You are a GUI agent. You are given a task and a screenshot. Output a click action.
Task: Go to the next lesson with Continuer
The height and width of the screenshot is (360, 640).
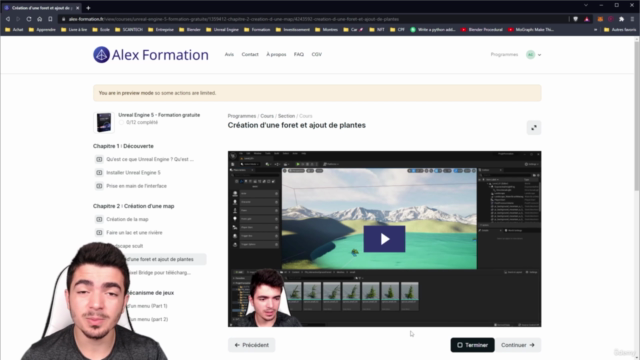coord(518,345)
